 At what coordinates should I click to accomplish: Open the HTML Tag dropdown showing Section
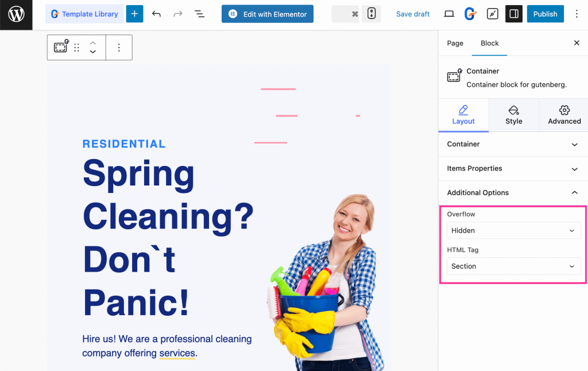[x=513, y=266]
